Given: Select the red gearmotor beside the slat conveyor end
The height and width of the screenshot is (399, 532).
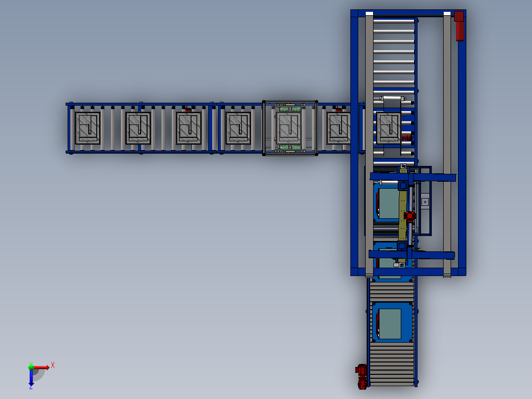Looking at the screenshot, I should (x=362, y=376).
